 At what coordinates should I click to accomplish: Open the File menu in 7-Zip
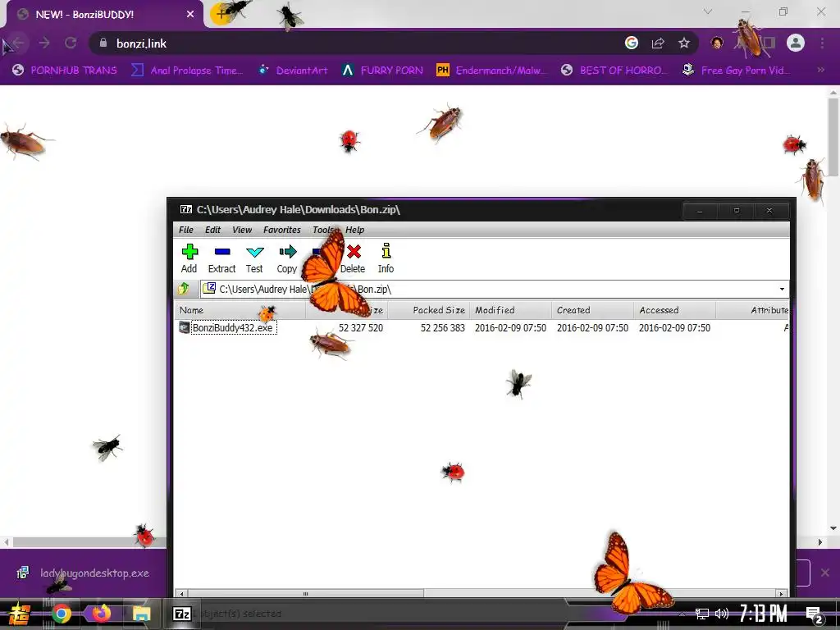point(186,230)
